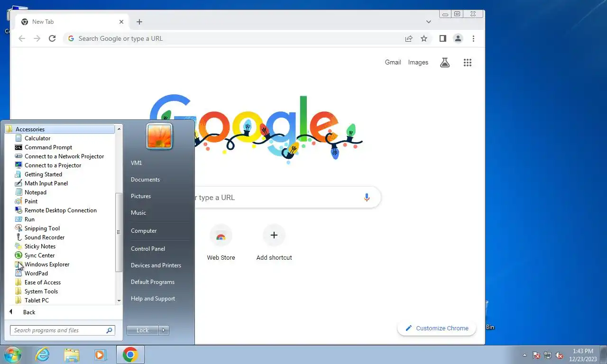
Task: Open the Chrome three-dot menu
Action: (473, 39)
